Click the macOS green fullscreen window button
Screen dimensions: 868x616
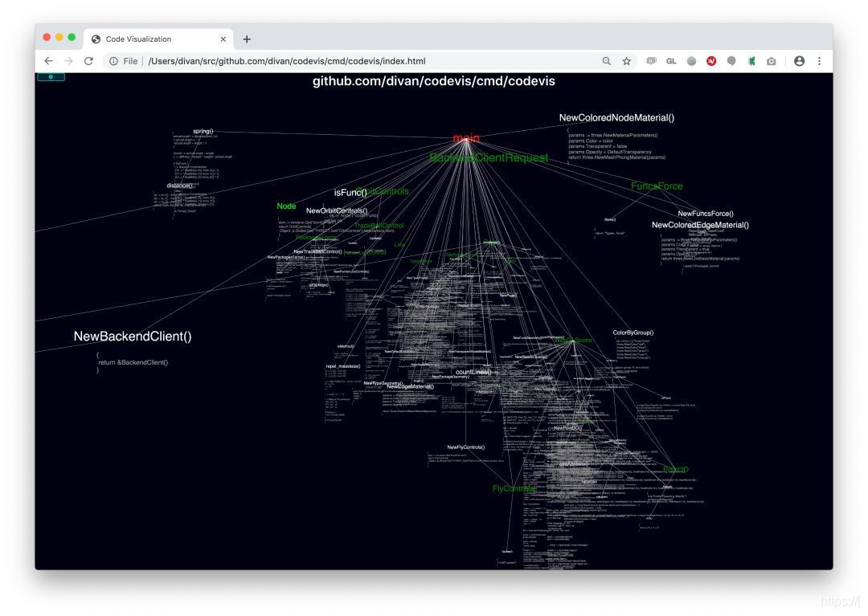point(72,38)
